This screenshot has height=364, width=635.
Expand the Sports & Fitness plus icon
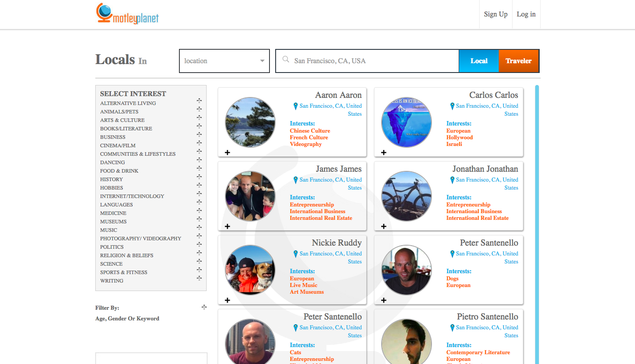(x=199, y=270)
